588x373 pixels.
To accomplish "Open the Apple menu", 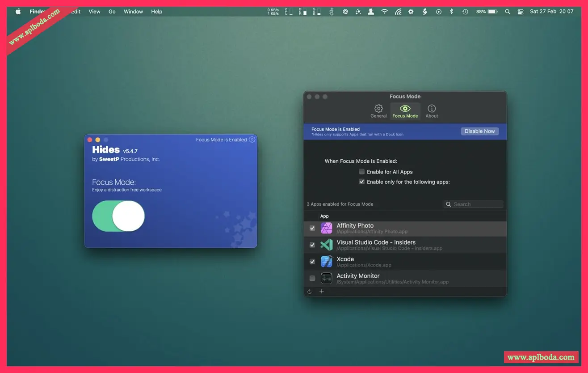I will pos(18,12).
